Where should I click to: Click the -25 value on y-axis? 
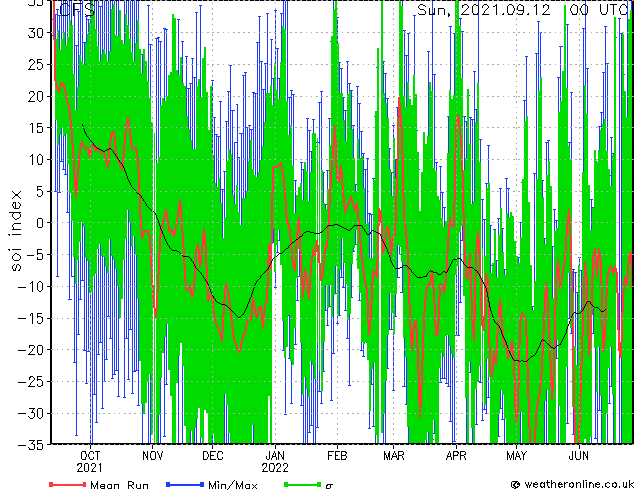pos(31,382)
